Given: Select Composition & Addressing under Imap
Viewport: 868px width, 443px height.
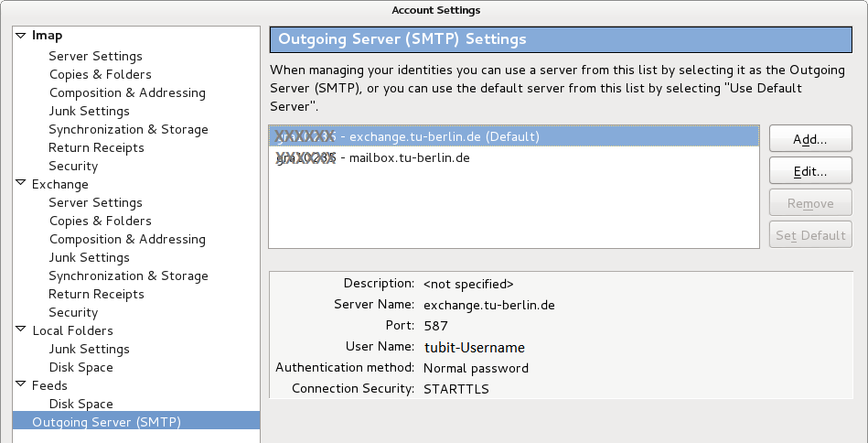Looking at the screenshot, I should [x=127, y=92].
